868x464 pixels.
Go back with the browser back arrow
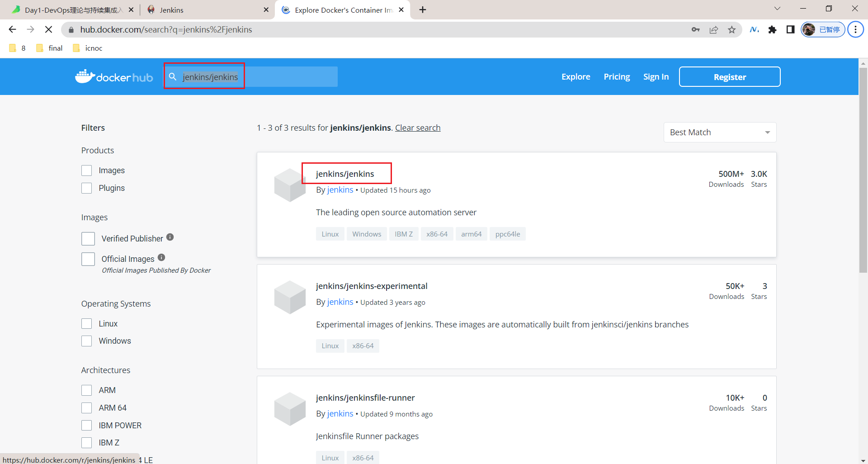tap(12, 29)
